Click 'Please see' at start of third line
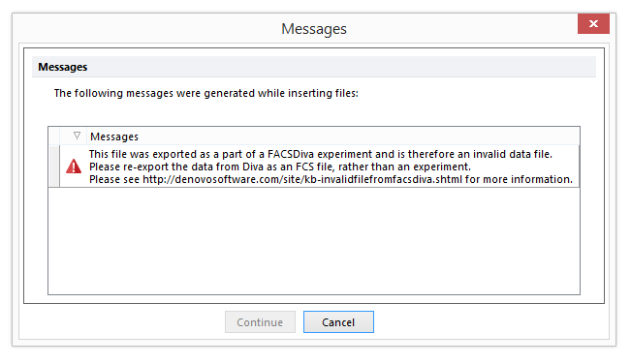This screenshot has width=631, height=364. point(114,179)
